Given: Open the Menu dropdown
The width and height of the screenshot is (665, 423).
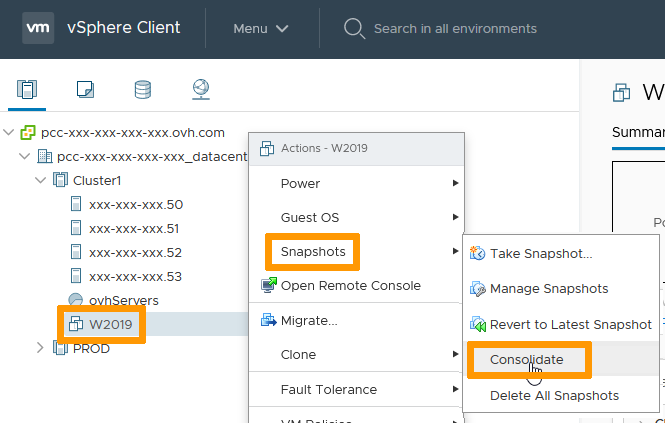Looking at the screenshot, I should (x=260, y=29).
